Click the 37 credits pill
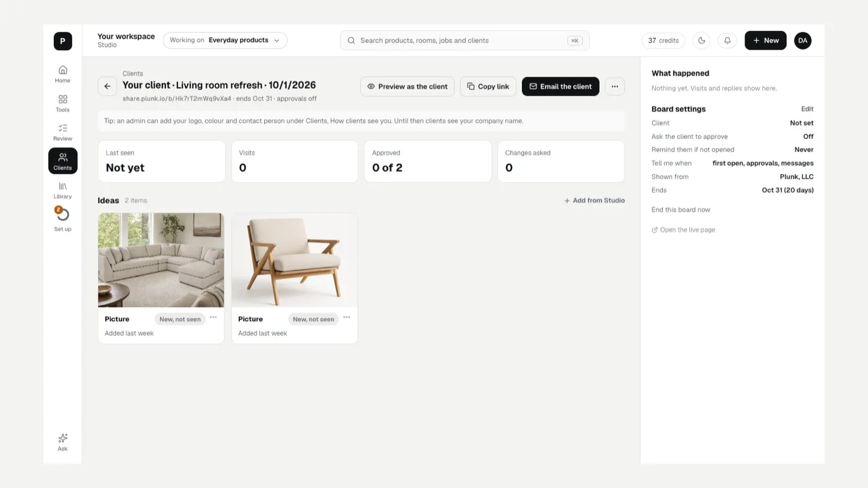 (663, 40)
